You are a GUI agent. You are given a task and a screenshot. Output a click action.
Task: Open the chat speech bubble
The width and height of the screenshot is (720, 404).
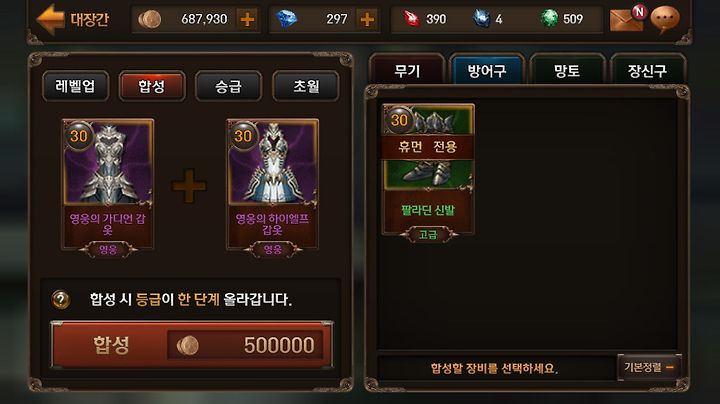pos(665,19)
